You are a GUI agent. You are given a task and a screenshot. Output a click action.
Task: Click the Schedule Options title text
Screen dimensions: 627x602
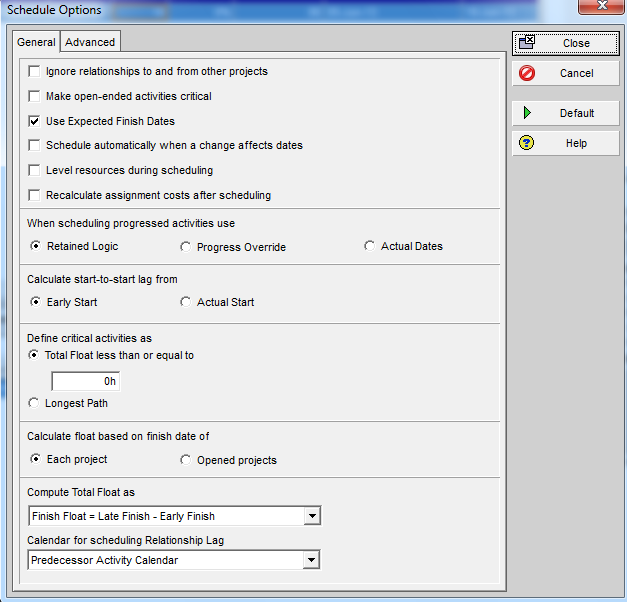coord(54,10)
